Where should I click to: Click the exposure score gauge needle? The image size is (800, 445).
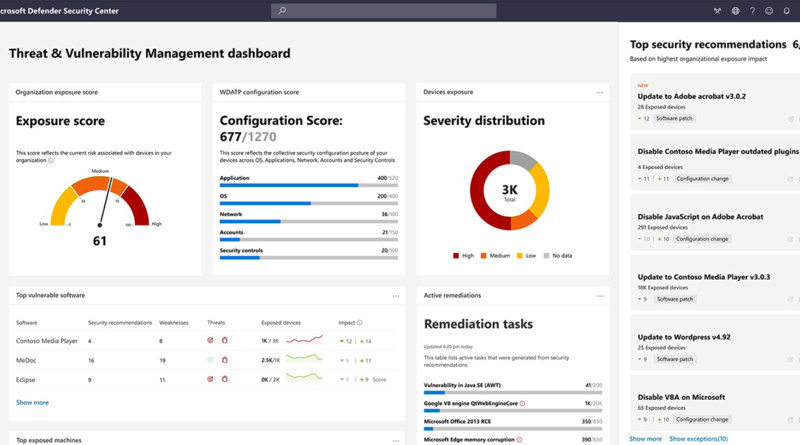tap(106, 201)
